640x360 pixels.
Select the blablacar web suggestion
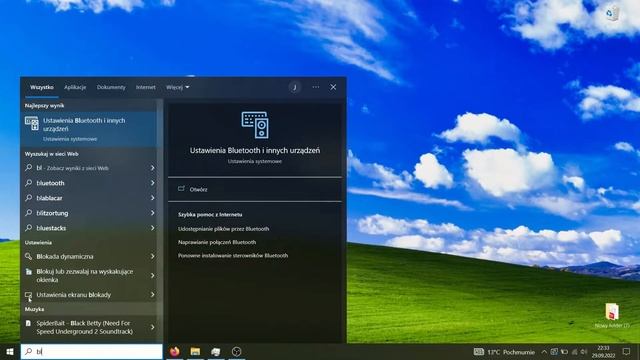89,198
